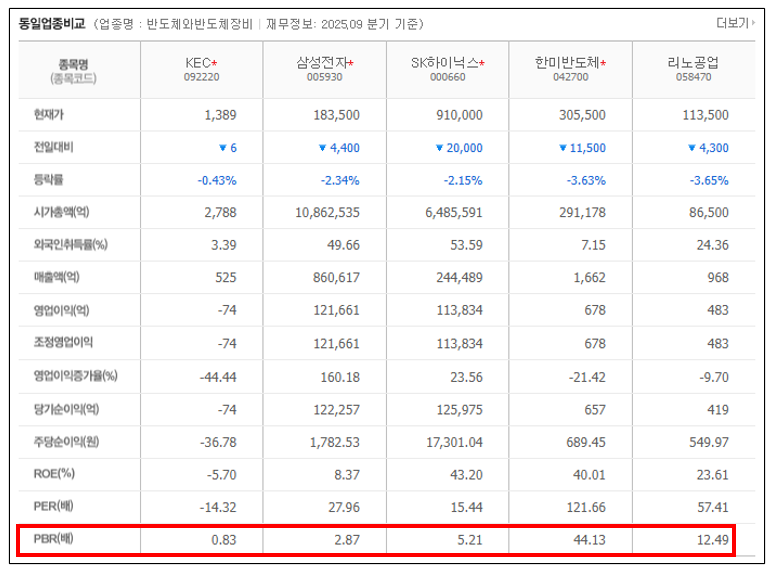The height and width of the screenshot is (572, 770).
Task: Select foreign ownership value 53.59
Action: [x=466, y=245]
